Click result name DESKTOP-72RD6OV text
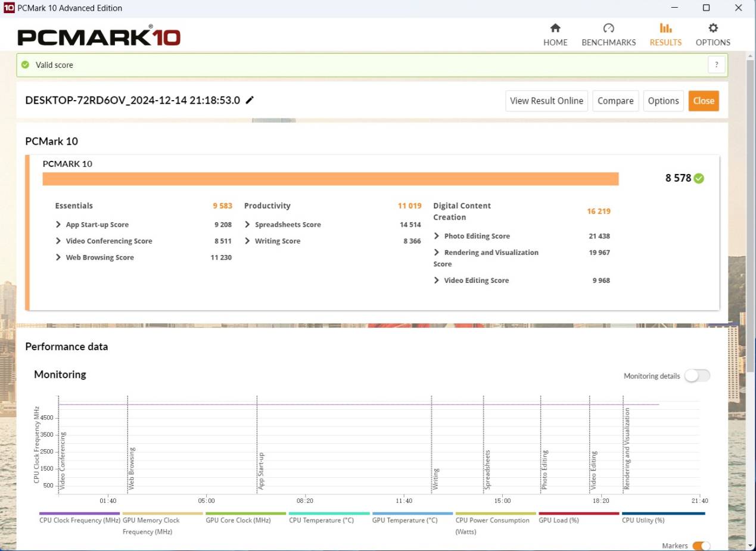 [132, 100]
